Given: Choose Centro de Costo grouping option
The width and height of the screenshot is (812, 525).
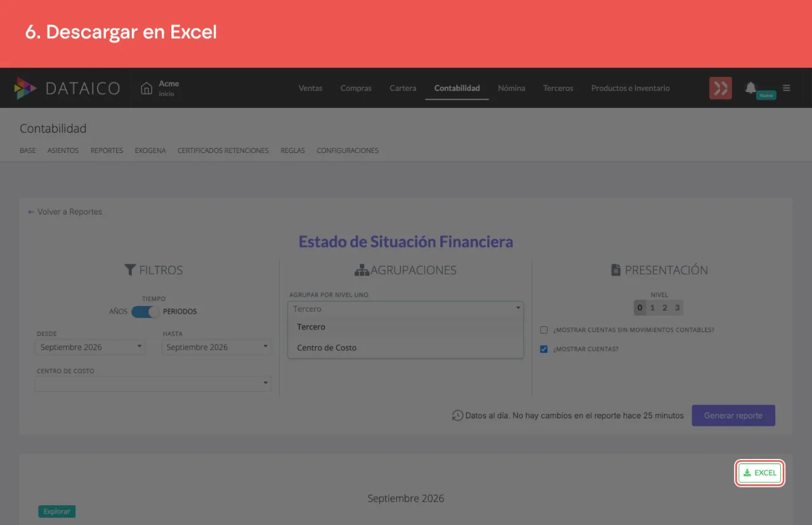Looking at the screenshot, I should [x=406, y=348].
